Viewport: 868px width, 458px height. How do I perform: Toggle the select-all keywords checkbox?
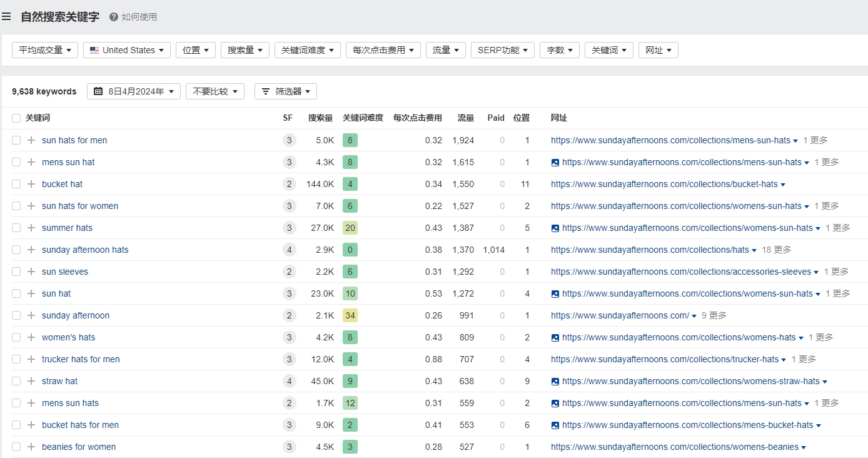point(16,118)
